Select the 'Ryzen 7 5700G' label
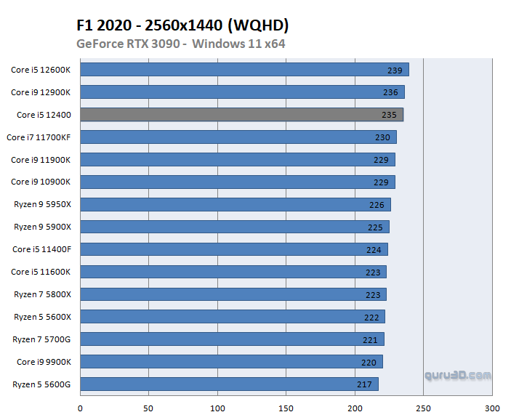 tap(41, 339)
